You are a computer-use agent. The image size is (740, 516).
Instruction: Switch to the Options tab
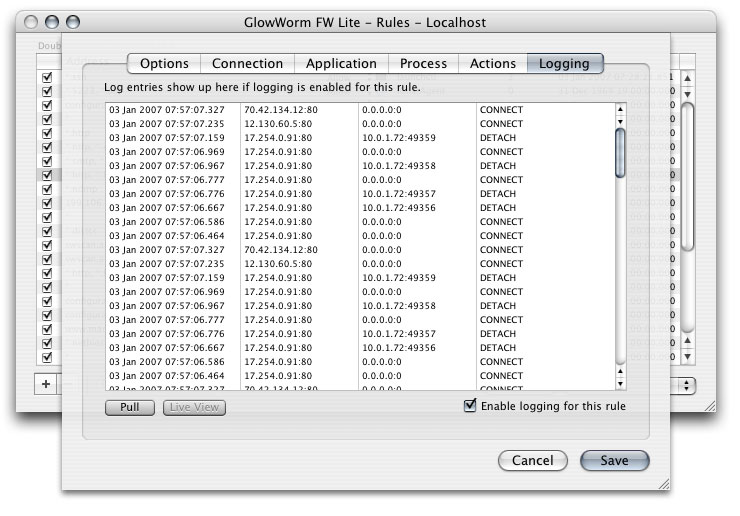[x=164, y=63]
